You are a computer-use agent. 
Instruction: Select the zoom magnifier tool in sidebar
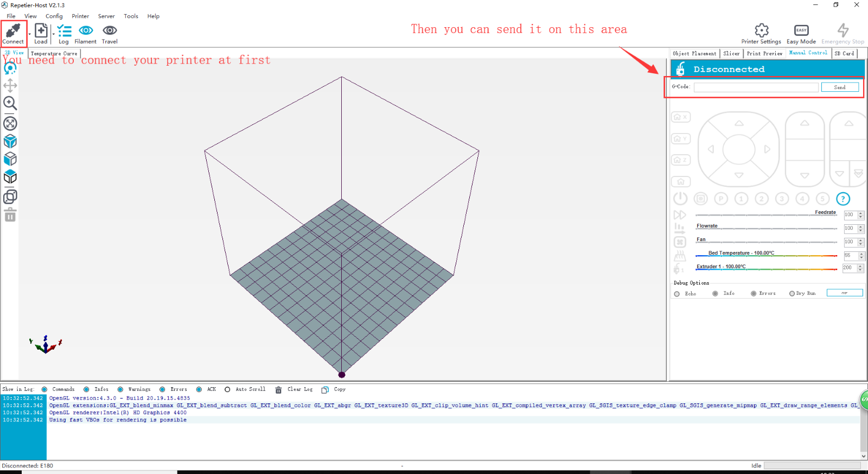pos(10,103)
